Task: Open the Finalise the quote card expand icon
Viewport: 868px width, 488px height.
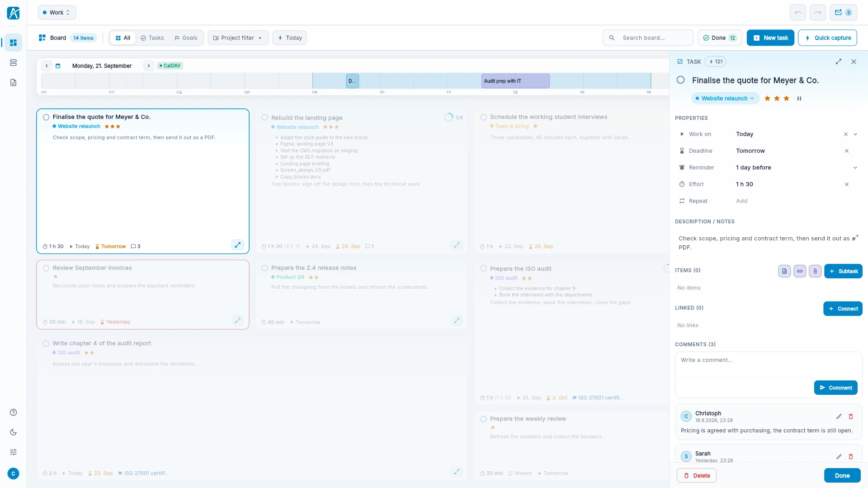Action: [237, 245]
